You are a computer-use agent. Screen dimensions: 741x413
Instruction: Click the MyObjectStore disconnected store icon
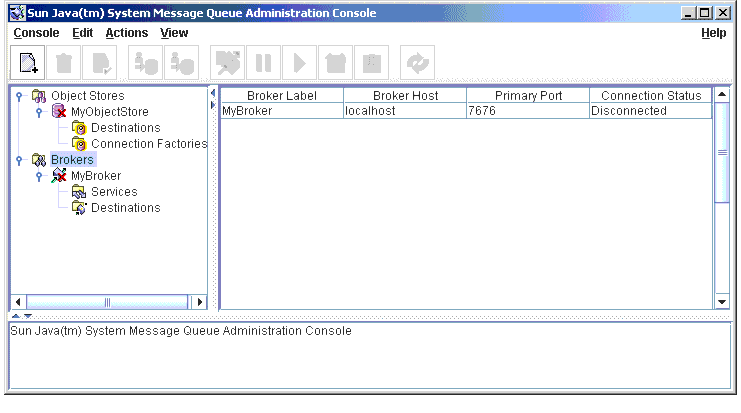[59, 112]
